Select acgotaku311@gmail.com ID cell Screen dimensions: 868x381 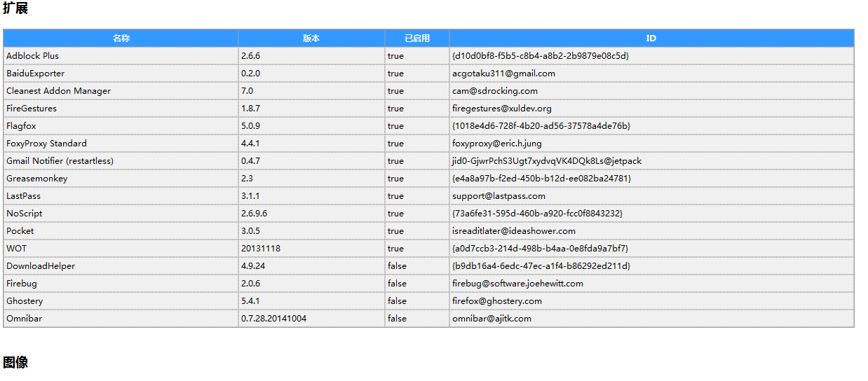651,74
